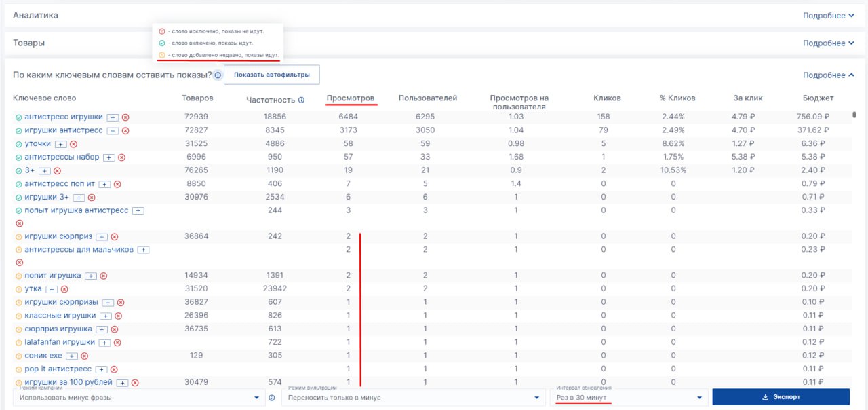The width and height of the screenshot is (868, 410).
Task: Click the blue «Экспорт» button
Action: pyautogui.click(x=781, y=397)
